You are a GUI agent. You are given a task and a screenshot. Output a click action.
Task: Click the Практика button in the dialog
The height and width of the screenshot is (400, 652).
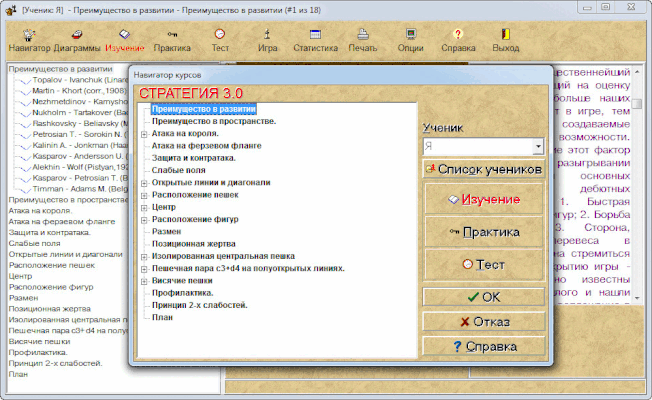coord(484,232)
